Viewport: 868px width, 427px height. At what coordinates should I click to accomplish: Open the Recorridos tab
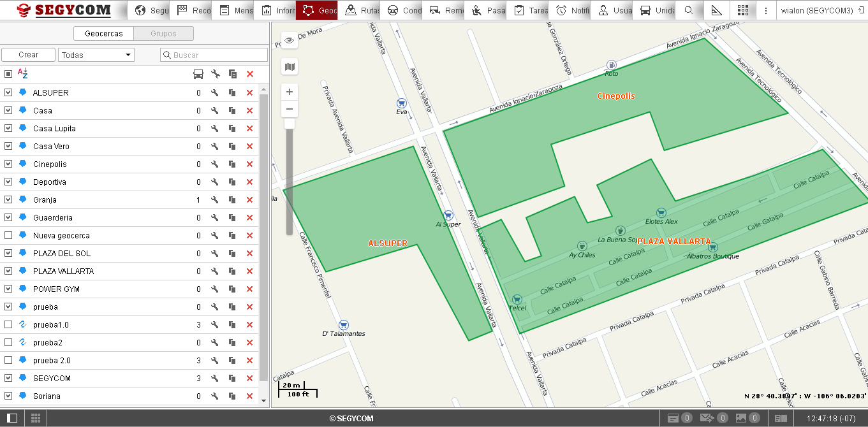tap(191, 10)
